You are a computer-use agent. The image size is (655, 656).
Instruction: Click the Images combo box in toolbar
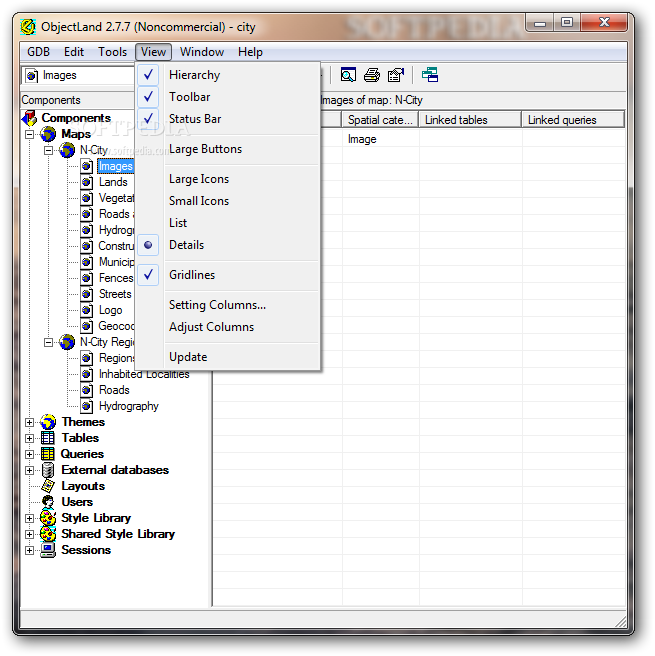tap(78, 76)
